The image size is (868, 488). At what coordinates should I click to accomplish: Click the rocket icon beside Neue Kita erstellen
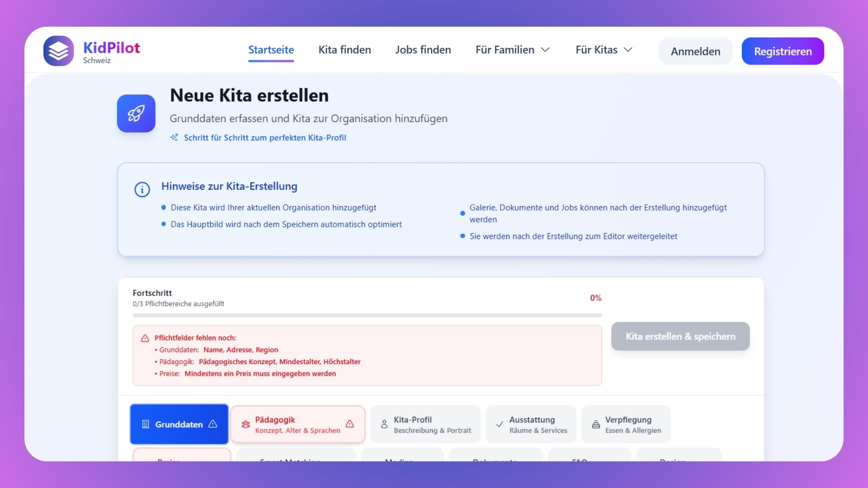tap(136, 113)
